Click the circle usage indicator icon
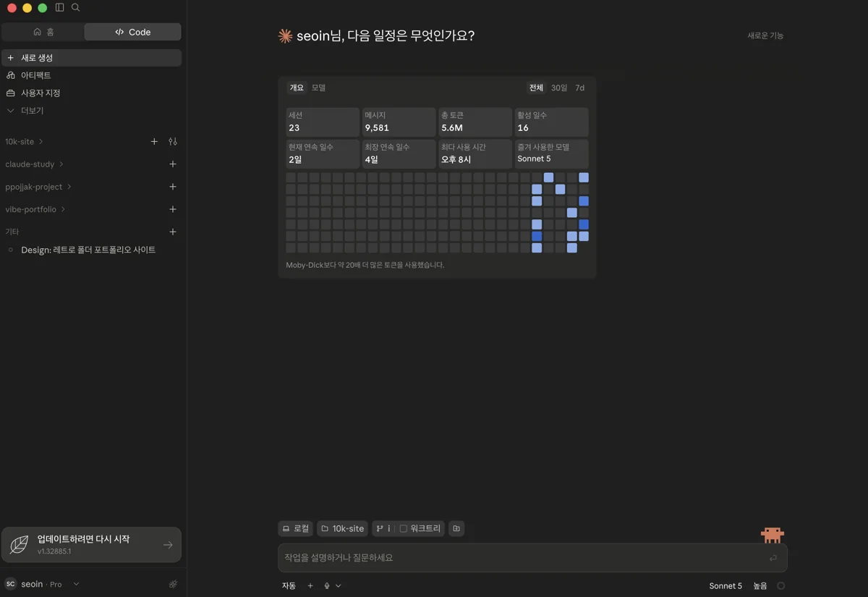The image size is (868, 597). (x=781, y=586)
